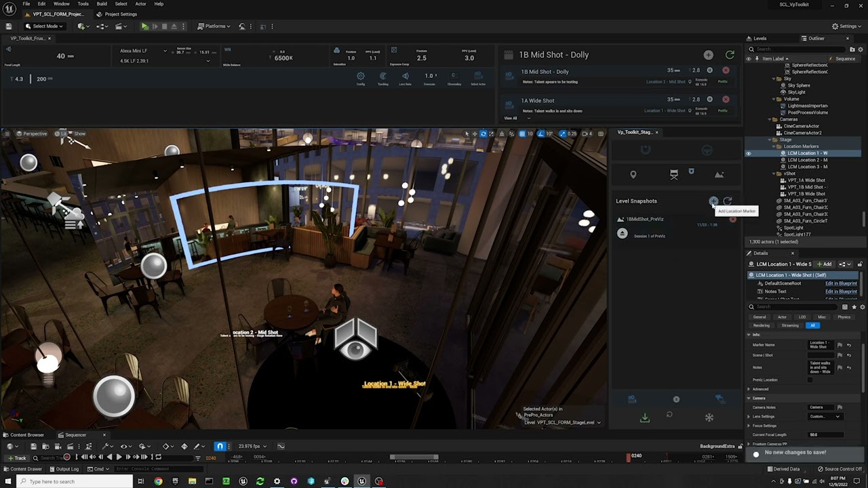Toggle visibility of LCM Location 1 in Outliner
The image size is (868, 488).
(x=749, y=153)
